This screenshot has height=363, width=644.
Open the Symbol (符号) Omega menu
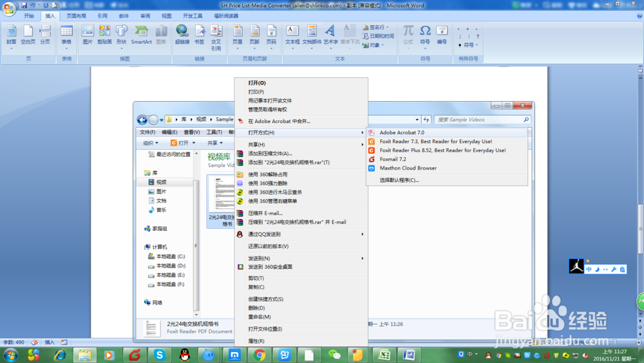click(424, 35)
